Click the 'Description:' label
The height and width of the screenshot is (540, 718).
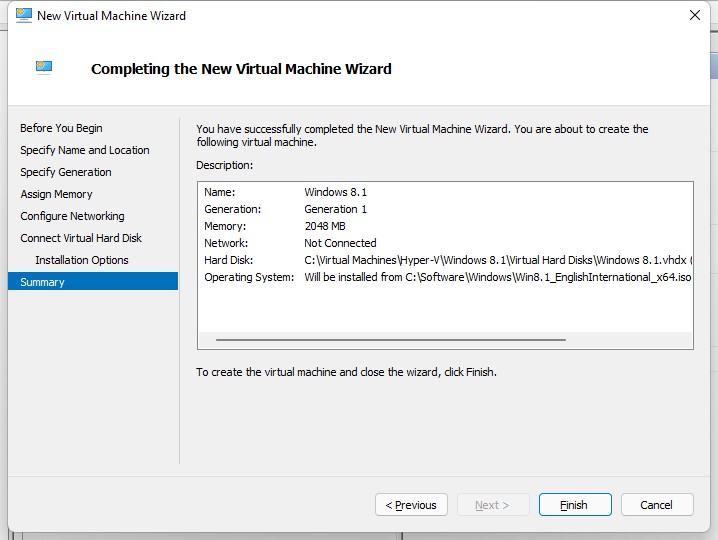(x=224, y=165)
